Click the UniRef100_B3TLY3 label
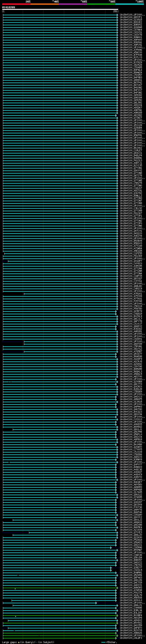146x644 pixels. click(x=131, y=58)
